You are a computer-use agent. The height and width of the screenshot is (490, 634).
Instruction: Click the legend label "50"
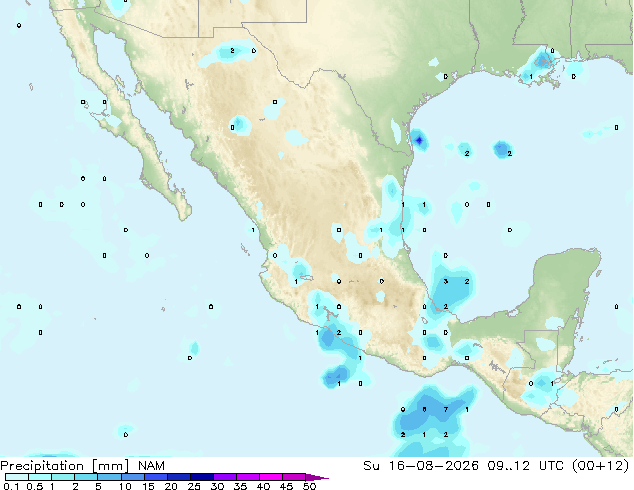click(309, 486)
